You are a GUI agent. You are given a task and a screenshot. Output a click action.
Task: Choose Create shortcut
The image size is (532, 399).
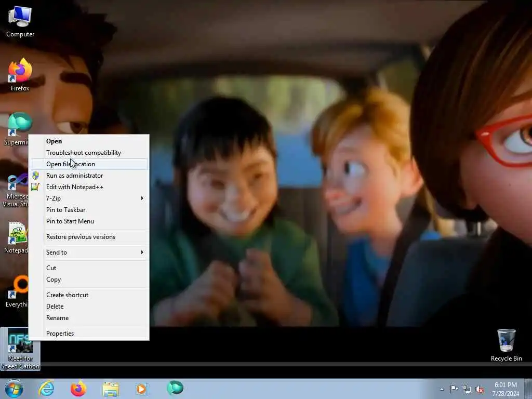[x=89, y=295]
